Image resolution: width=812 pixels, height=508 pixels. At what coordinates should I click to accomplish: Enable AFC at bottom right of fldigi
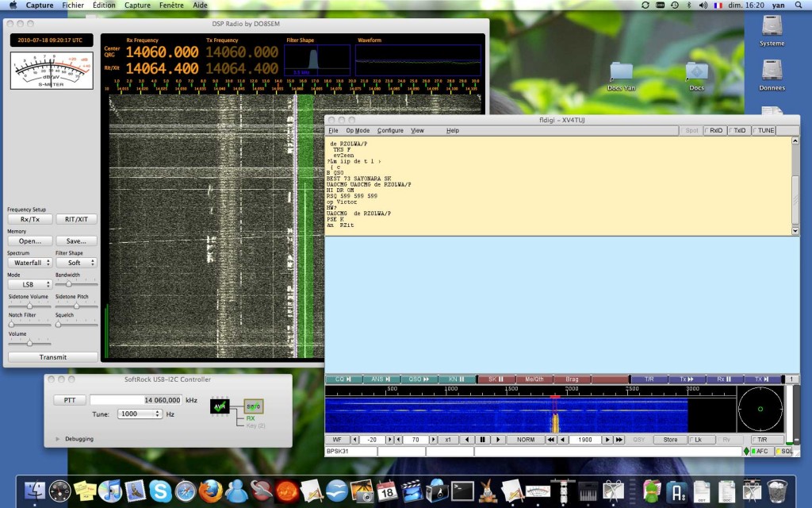pyautogui.click(x=760, y=451)
